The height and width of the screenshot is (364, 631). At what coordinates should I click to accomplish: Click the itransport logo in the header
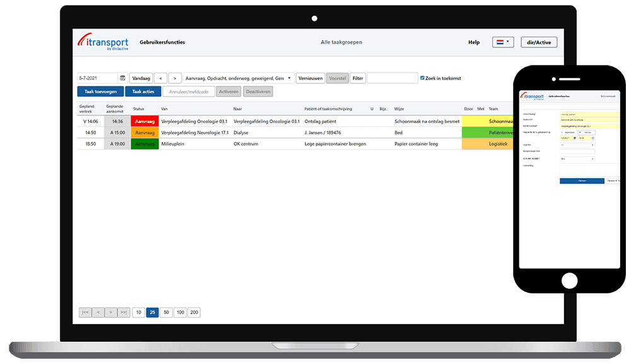click(99, 42)
